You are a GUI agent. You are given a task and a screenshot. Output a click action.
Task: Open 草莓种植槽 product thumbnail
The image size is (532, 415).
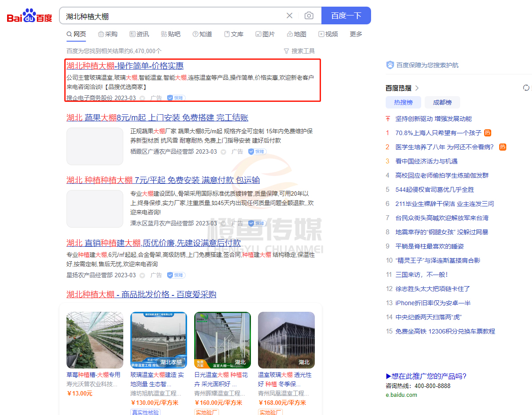pyautogui.click(x=95, y=340)
